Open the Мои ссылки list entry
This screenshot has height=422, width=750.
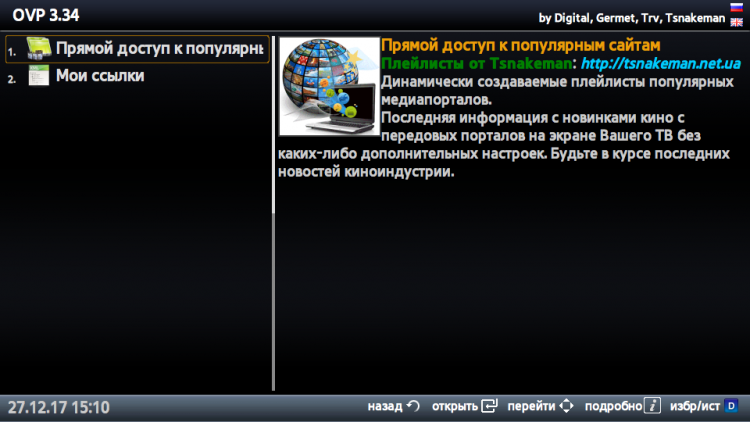point(137,76)
